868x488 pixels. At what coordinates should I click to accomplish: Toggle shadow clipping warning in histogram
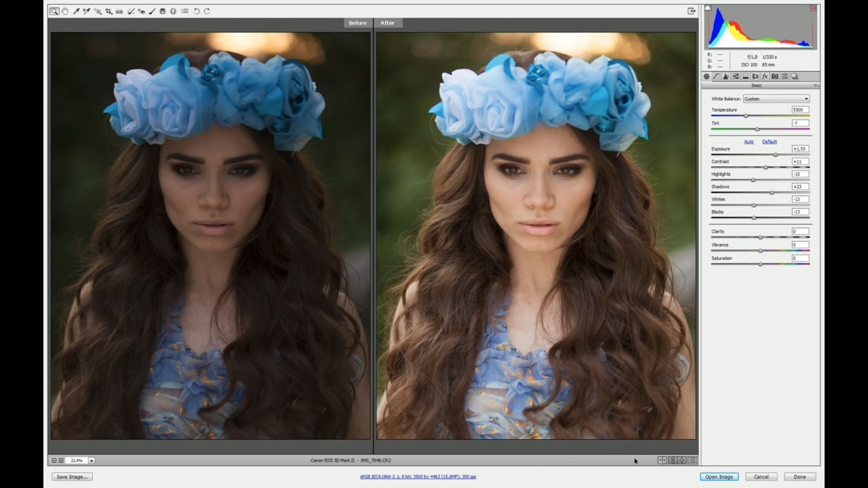(707, 8)
